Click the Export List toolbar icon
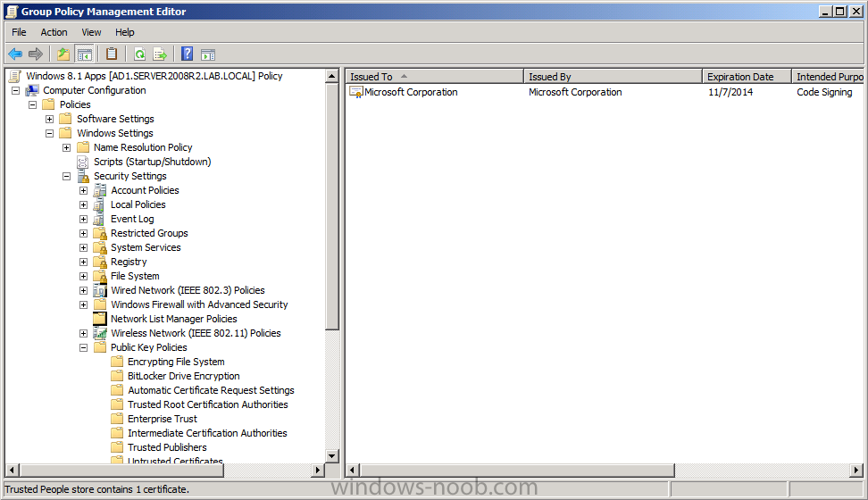This screenshot has height=500, width=868. tap(160, 54)
